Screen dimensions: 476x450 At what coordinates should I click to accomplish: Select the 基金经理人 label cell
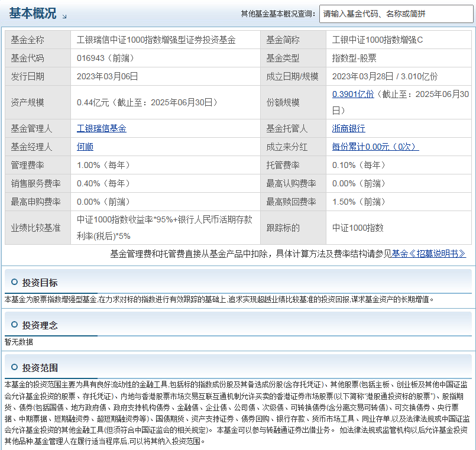pyautogui.click(x=38, y=147)
